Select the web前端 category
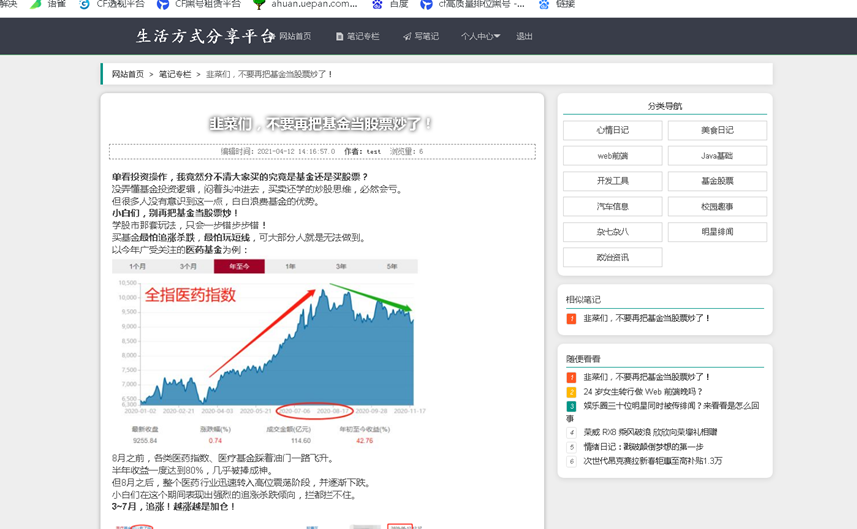Image resolution: width=857 pixels, height=529 pixels. tap(612, 156)
